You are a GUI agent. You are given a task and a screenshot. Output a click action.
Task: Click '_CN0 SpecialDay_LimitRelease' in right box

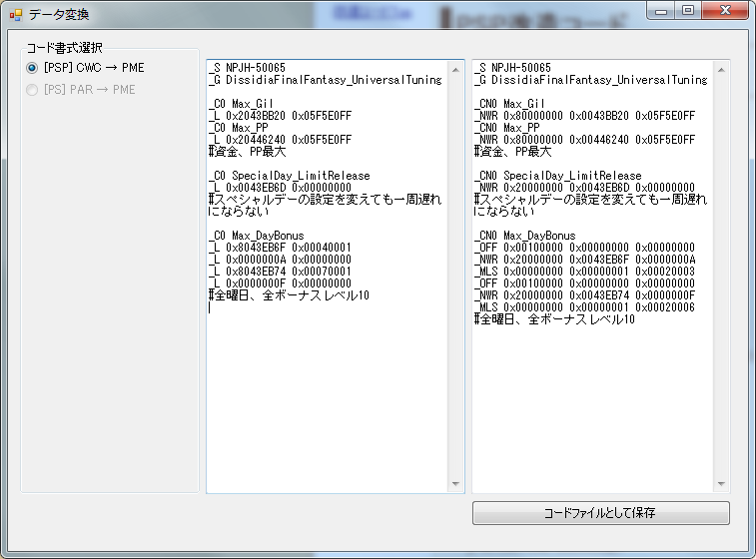coord(558,176)
